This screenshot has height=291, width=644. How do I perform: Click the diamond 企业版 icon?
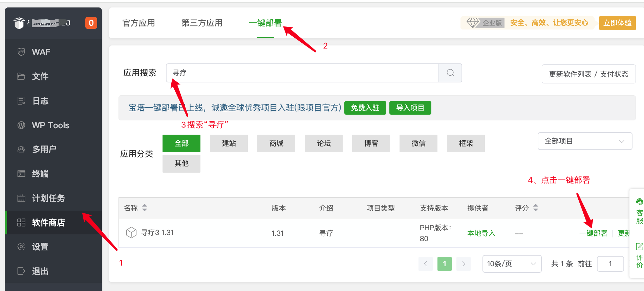(473, 23)
